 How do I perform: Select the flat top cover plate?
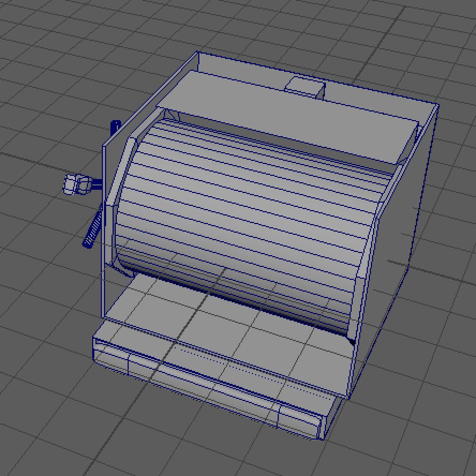[x=287, y=117]
